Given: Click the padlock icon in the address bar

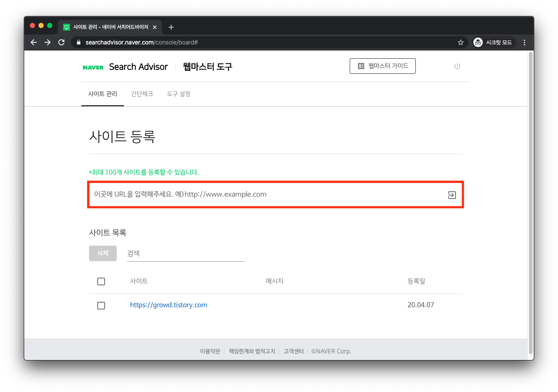Looking at the screenshot, I should point(78,42).
